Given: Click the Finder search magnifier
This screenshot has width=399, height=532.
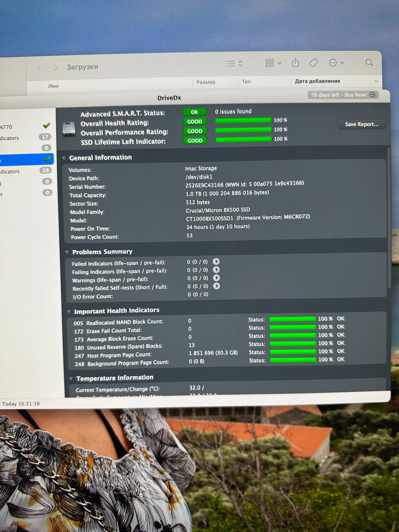Looking at the screenshot, I should pyautogui.click(x=369, y=63).
